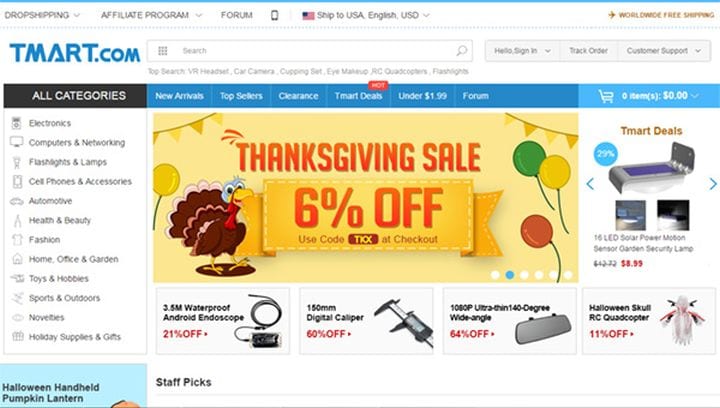
Task: Click the Holiday Supplies & Gifts icon
Action: coord(17,336)
